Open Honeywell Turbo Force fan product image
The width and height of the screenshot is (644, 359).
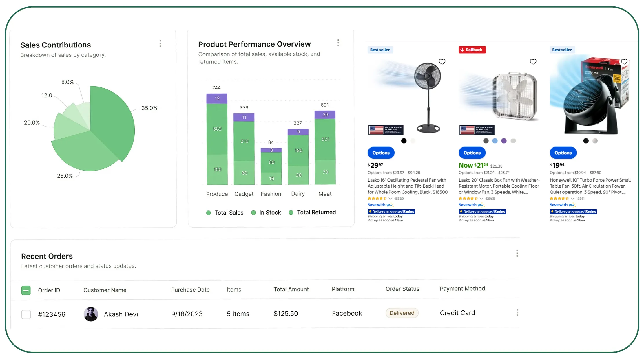tap(590, 95)
